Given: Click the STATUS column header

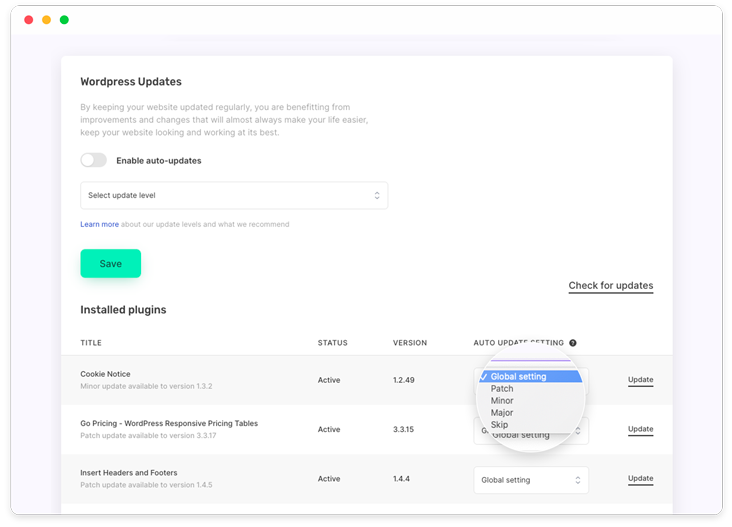Looking at the screenshot, I should click(x=333, y=343).
